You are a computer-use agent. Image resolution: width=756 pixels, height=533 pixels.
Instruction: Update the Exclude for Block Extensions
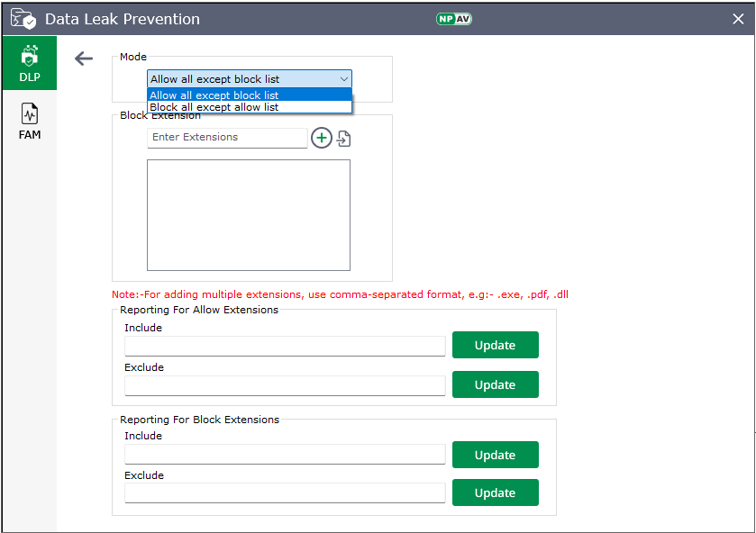pyautogui.click(x=495, y=492)
